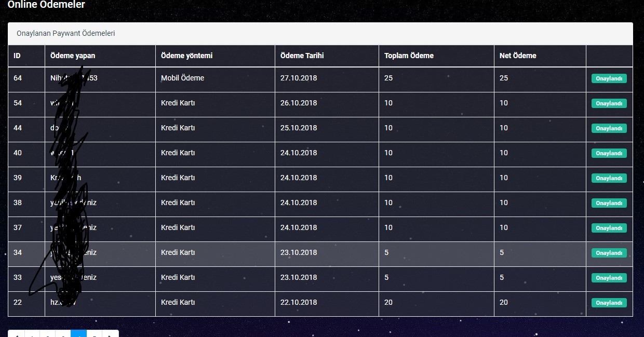Click the 22.10.2018 date in the last row
This screenshot has width=644, height=337.
299,302
